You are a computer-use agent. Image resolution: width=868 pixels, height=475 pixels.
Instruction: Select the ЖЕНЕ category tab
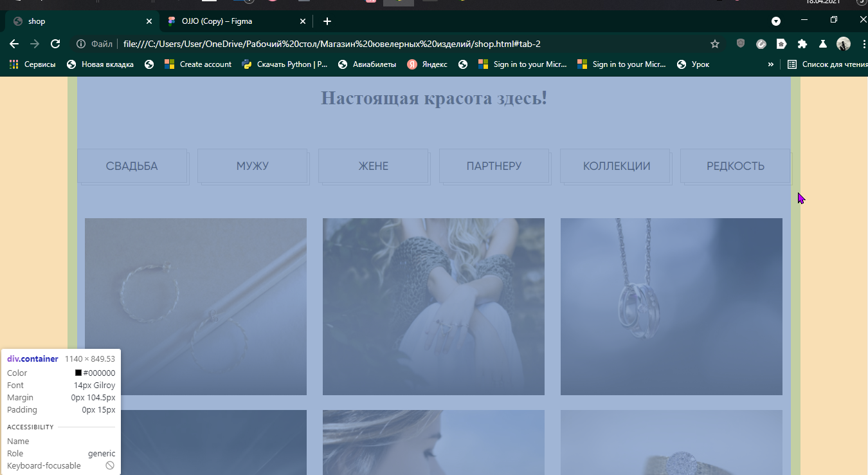pyautogui.click(x=373, y=166)
